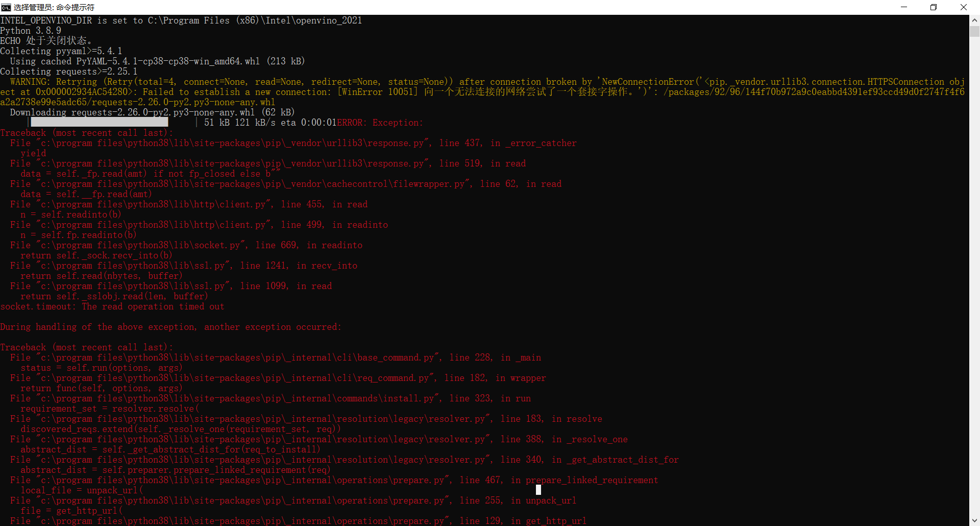Image resolution: width=980 pixels, height=526 pixels.
Task: Click the base_command.py line 228 entry
Action: tap(276, 357)
